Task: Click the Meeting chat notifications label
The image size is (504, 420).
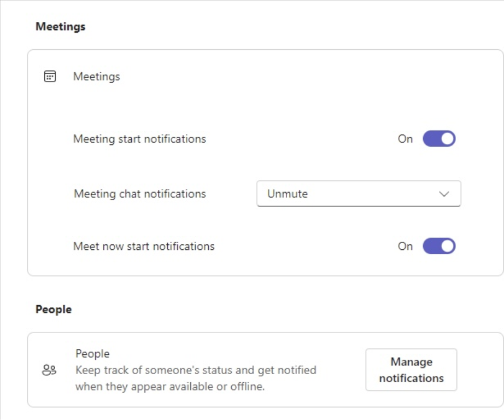Action: 140,194
